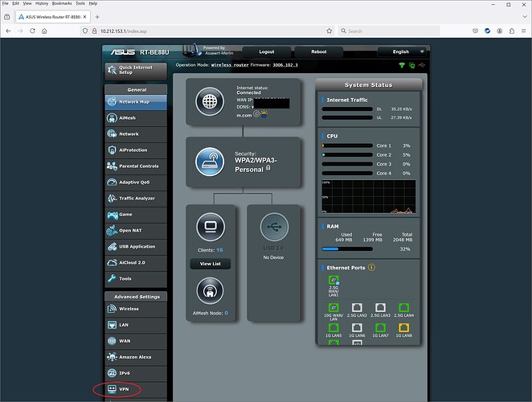The height and width of the screenshot is (402, 532).
Task: Click the Clients computer icon
Action: coord(211,227)
